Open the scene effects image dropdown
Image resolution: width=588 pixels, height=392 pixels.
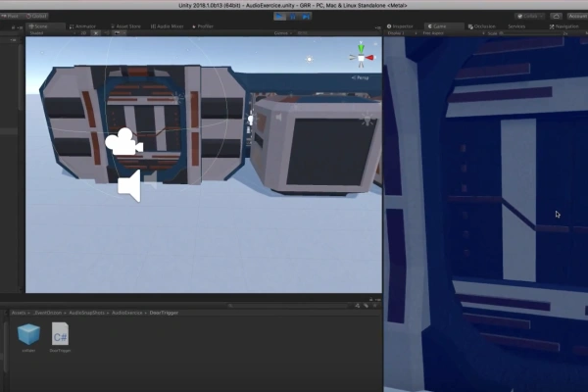(x=120, y=33)
